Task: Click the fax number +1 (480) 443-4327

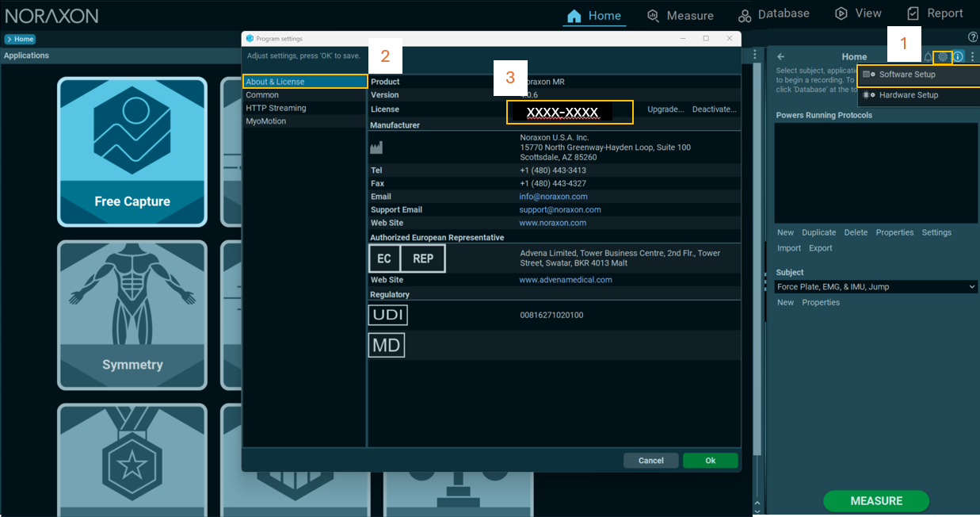Action: 553,184
